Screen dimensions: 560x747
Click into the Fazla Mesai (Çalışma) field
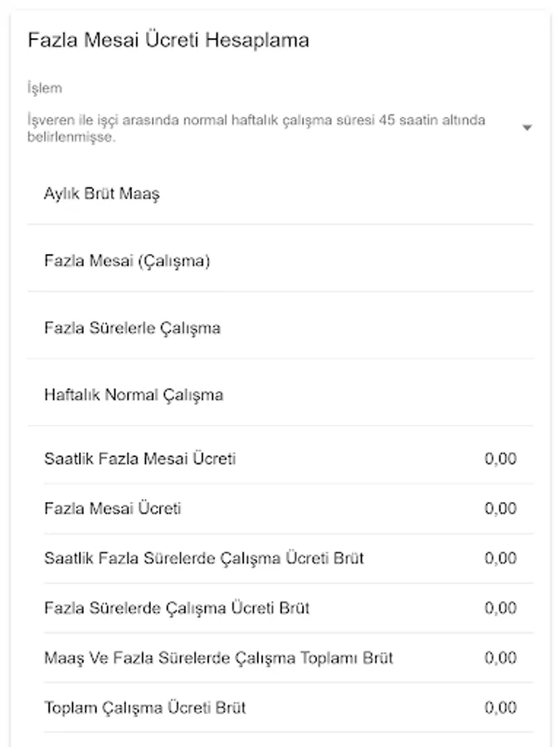[280, 261]
